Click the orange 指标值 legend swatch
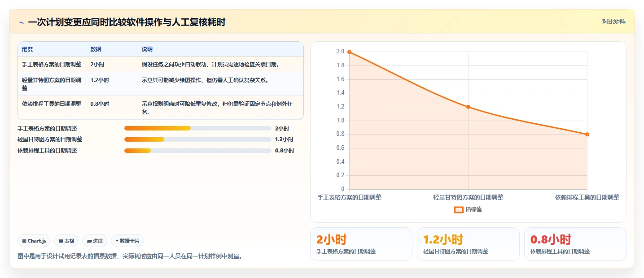This screenshot has width=644, height=278. tap(459, 209)
